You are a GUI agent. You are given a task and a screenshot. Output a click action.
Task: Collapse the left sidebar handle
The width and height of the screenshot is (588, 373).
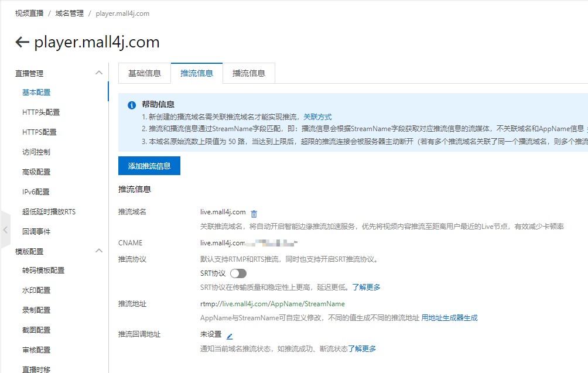[x=5, y=230]
